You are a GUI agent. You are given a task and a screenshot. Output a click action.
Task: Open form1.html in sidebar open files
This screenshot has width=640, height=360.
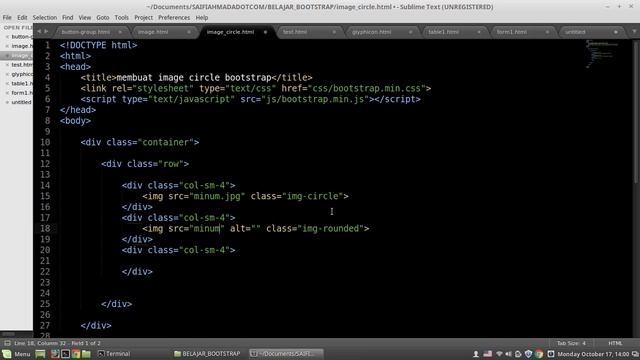(22, 93)
